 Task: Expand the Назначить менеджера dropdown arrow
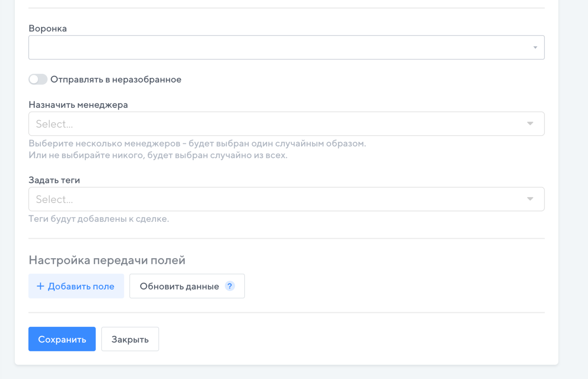pyautogui.click(x=530, y=124)
